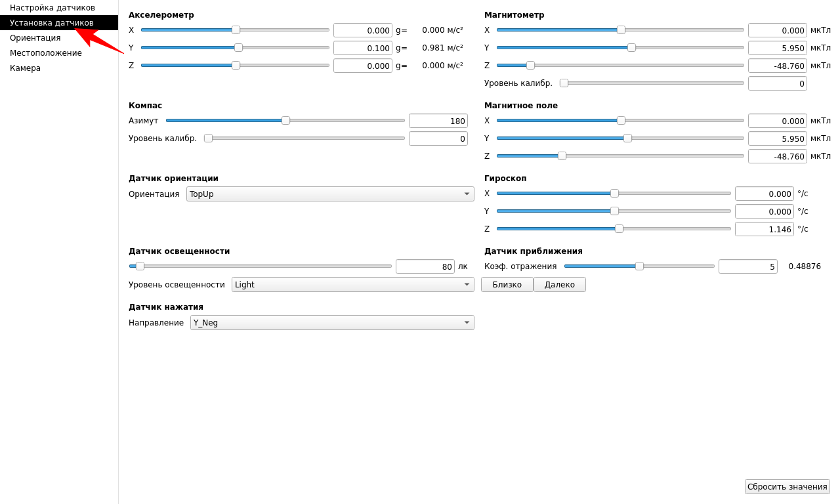
Task: Click the Сбросить значения button
Action: point(787,487)
